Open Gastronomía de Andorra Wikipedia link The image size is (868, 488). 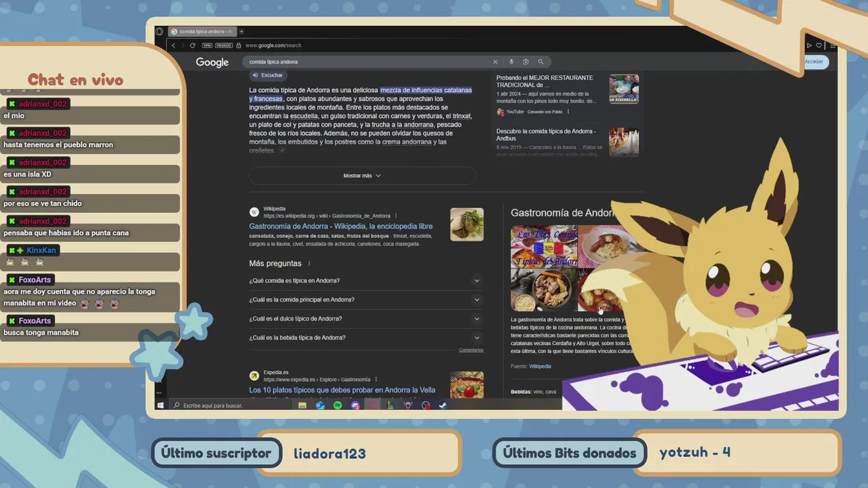(x=340, y=226)
